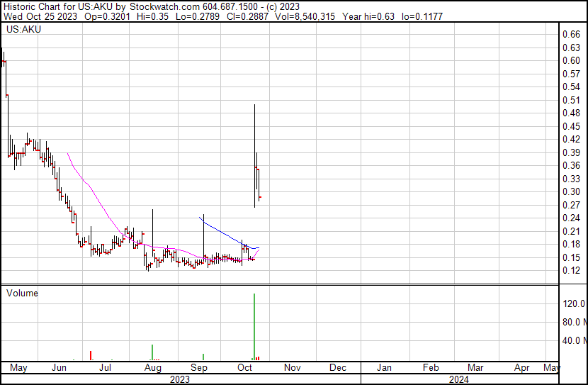
Task: Click the 0.12 price axis label
Action: tap(571, 270)
